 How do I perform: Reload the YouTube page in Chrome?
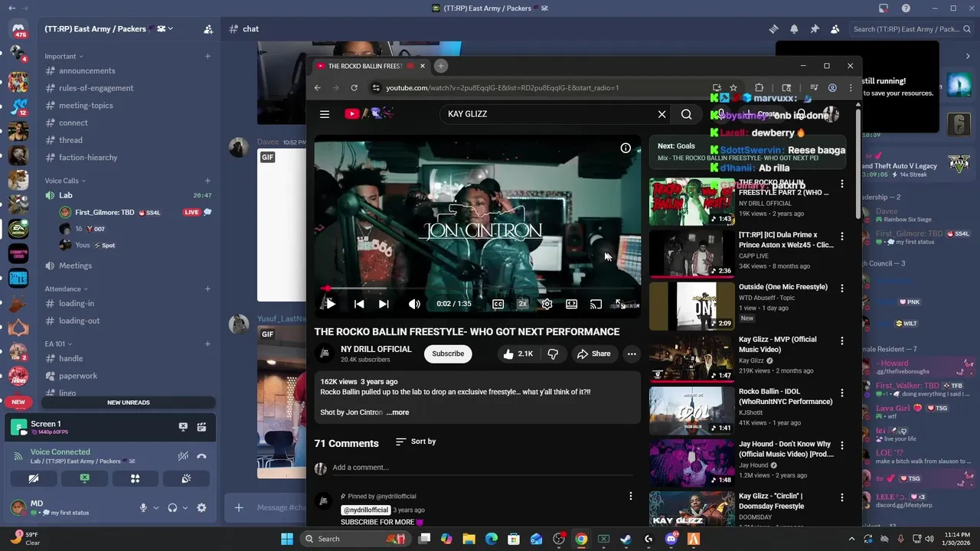[354, 88]
